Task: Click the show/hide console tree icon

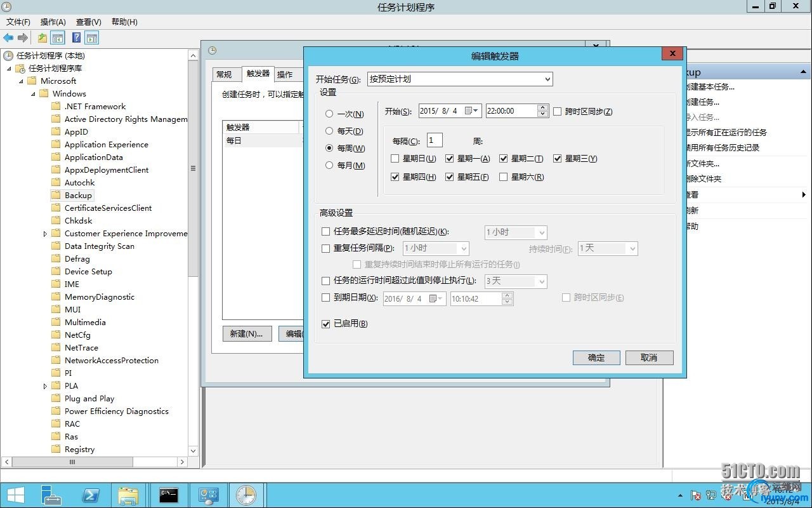Action: (x=58, y=38)
